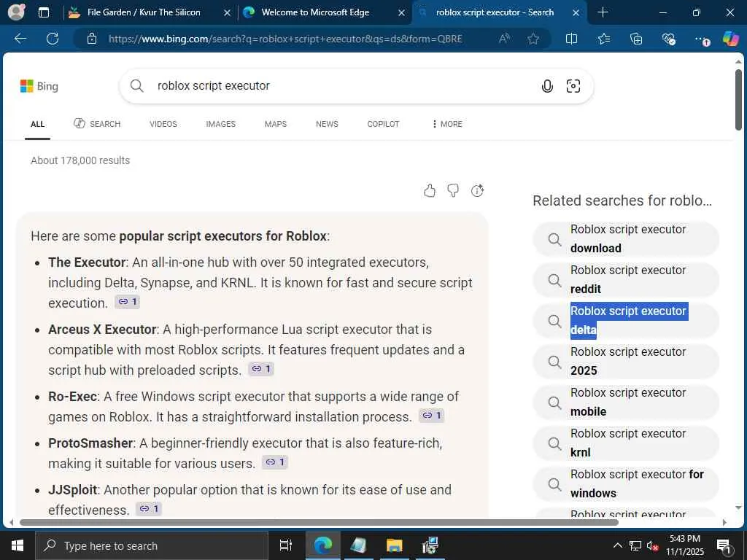Open the Browser essentials heart icon
This screenshot has width=747, height=560.
point(668,39)
